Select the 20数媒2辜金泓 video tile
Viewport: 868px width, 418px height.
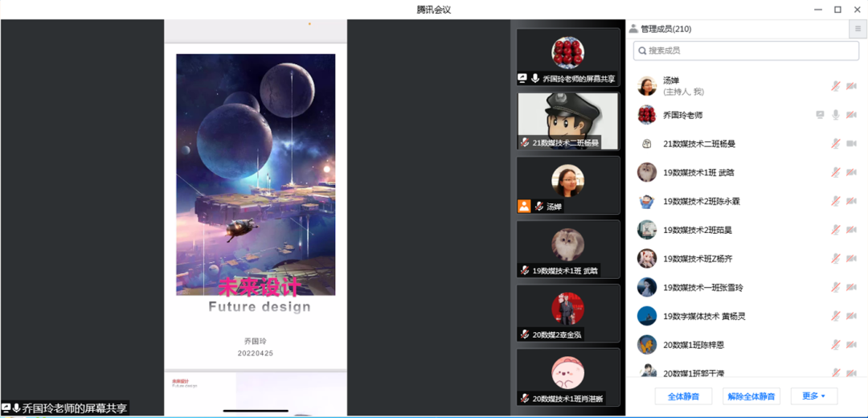(x=568, y=313)
